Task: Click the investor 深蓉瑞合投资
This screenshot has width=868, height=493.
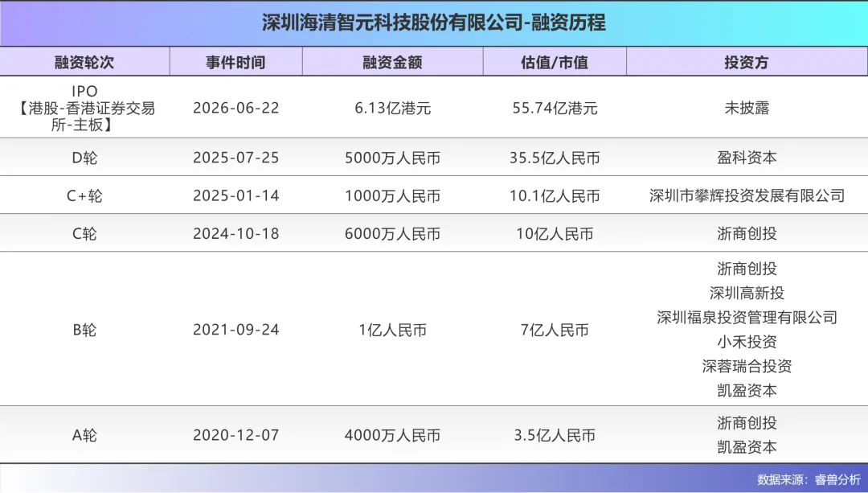Action: tap(747, 366)
